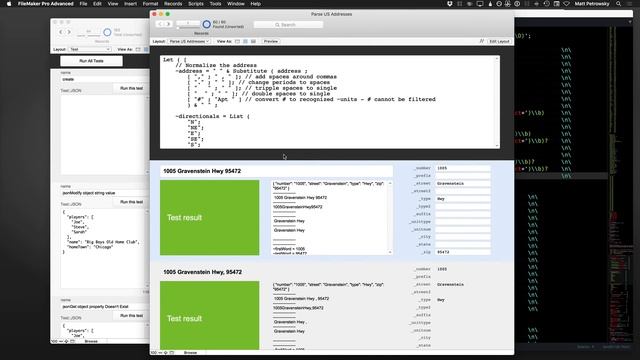The width and height of the screenshot is (640, 360).
Task: Click Run this test for the create test
Action: 131,88
